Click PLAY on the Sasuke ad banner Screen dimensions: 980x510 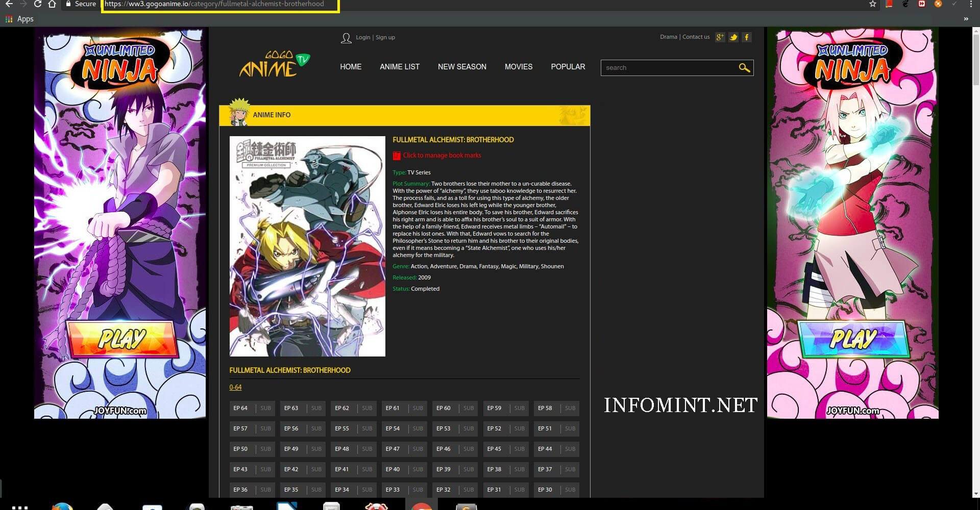click(x=122, y=338)
